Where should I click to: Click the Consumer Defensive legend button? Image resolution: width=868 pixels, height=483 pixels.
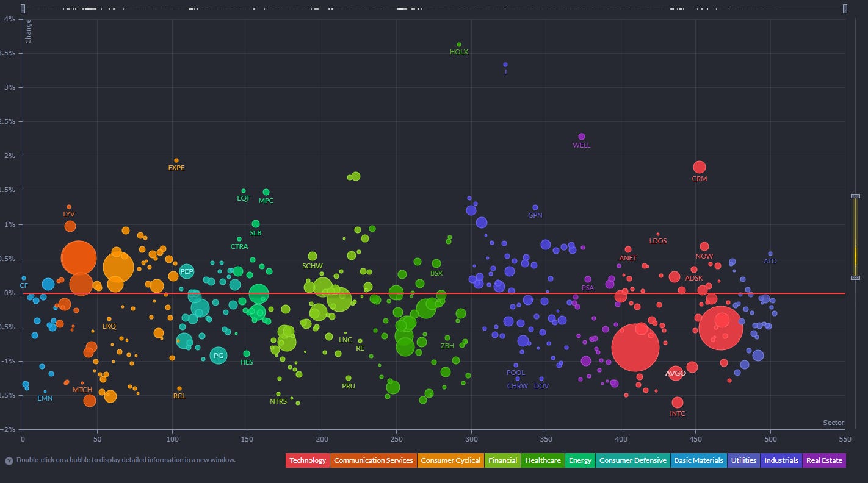click(632, 460)
